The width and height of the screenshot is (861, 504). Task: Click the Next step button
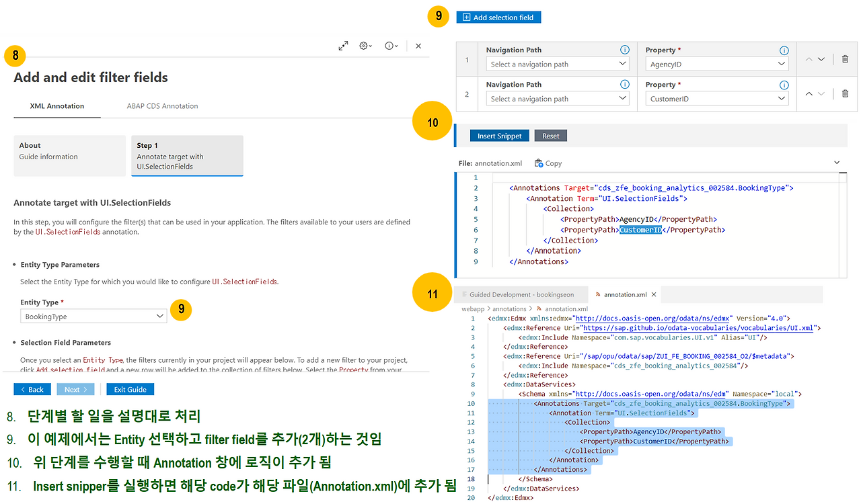pos(76,390)
